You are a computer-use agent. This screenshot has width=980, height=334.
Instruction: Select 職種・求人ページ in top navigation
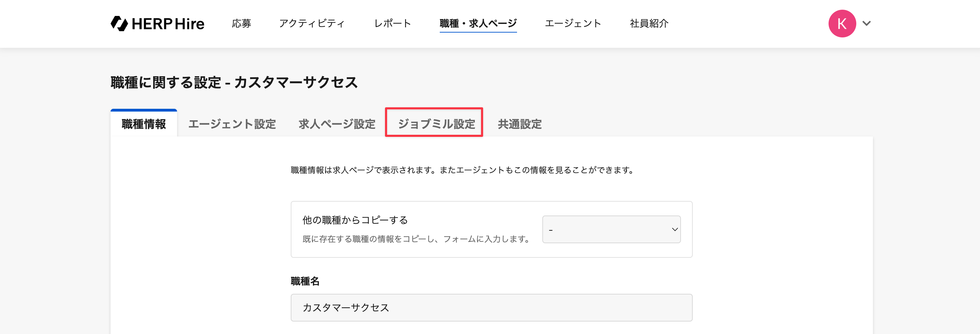478,24
